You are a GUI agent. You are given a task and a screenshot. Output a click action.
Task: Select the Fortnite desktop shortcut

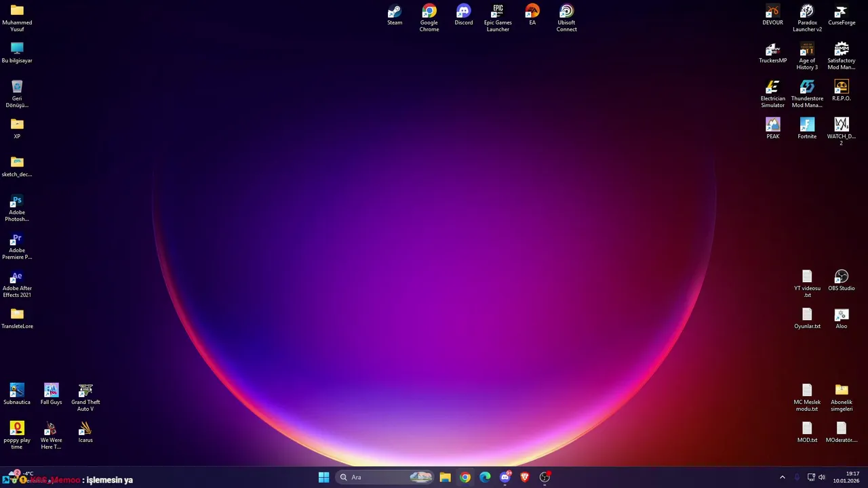point(807,129)
